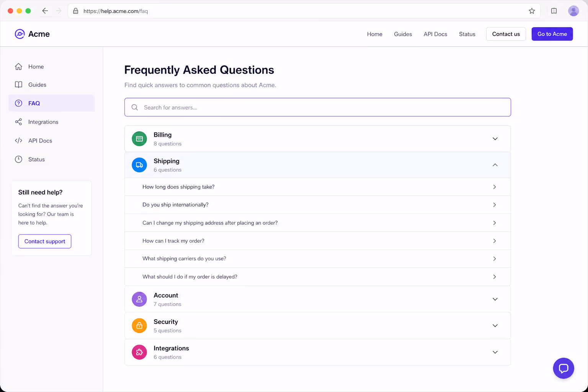Collapse the Shipping section chevron
588x392 pixels.
click(x=495, y=165)
